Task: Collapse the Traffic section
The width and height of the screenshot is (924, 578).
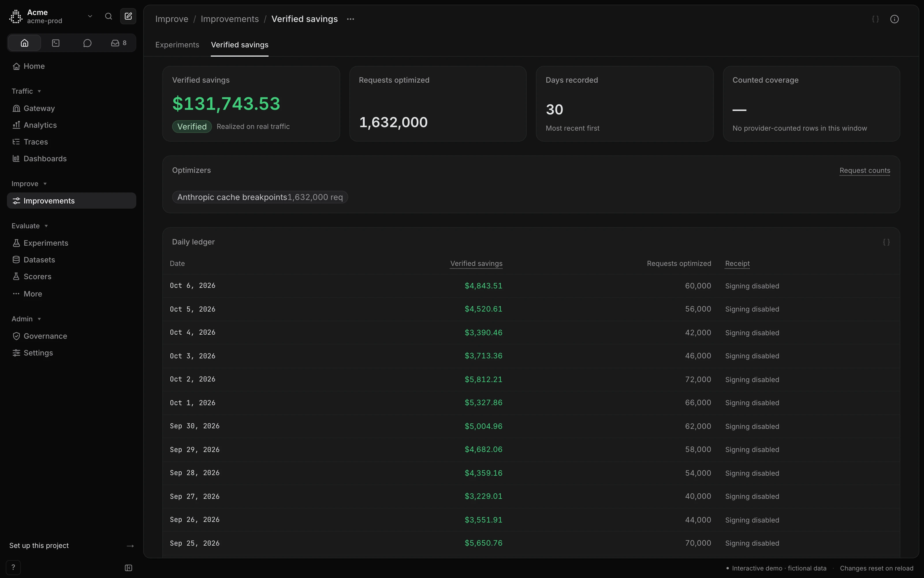Action: [x=26, y=91]
